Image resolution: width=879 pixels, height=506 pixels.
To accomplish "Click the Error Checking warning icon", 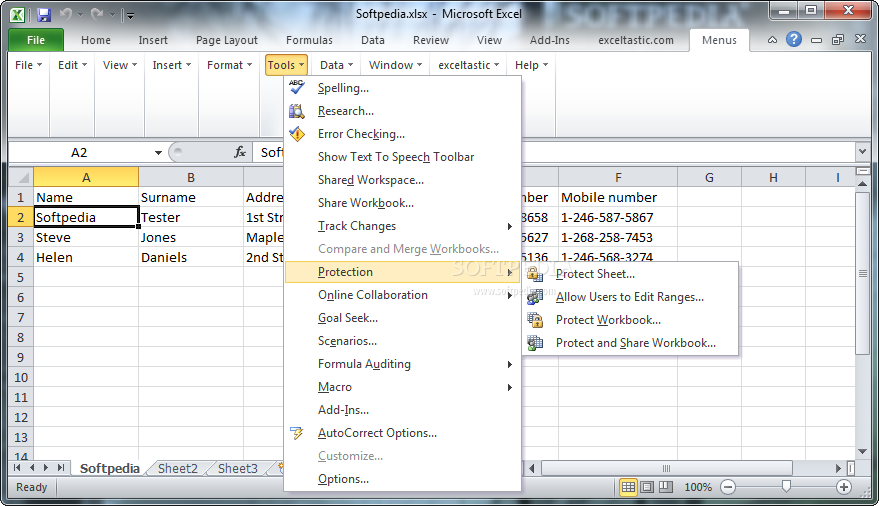I will click(x=297, y=134).
